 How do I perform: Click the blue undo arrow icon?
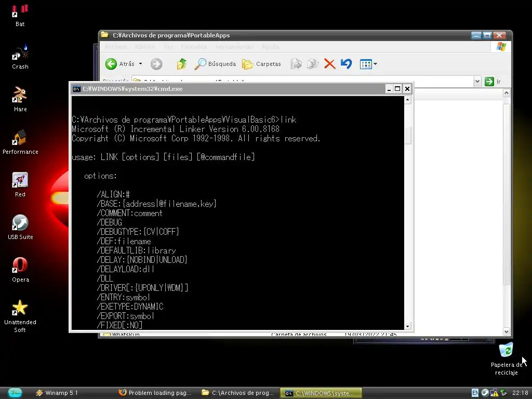(x=346, y=64)
